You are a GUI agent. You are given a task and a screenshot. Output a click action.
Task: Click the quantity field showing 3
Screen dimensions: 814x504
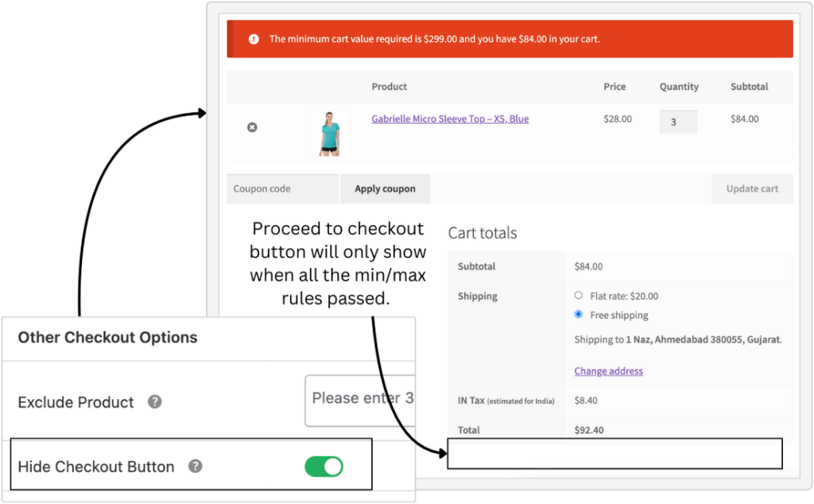tap(678, 122)
